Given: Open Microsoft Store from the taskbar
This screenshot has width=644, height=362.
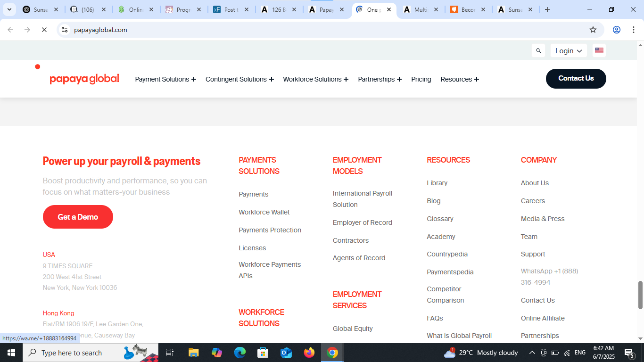Looking at the screenshot, I should point(263,353).
